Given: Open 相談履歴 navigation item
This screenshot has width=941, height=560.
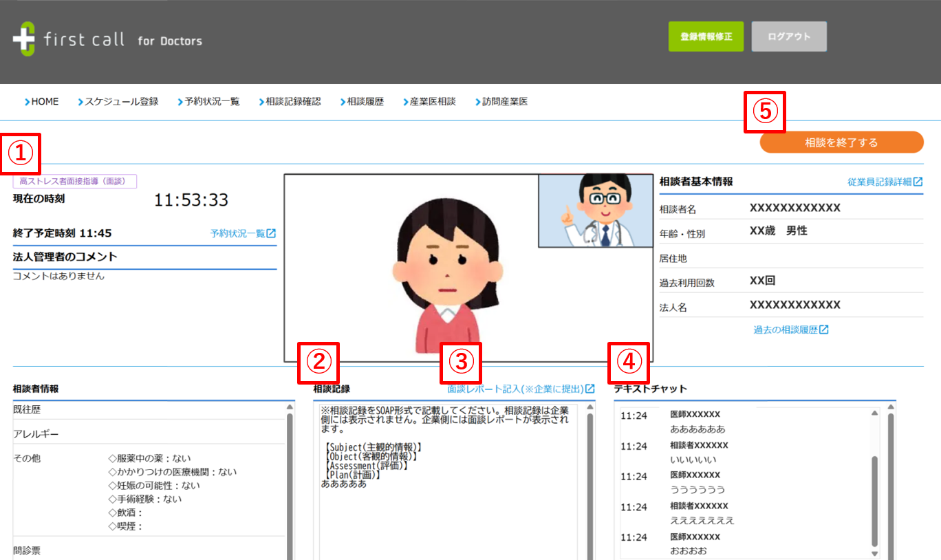Looking at the screenshot, I should coord(363,102).
